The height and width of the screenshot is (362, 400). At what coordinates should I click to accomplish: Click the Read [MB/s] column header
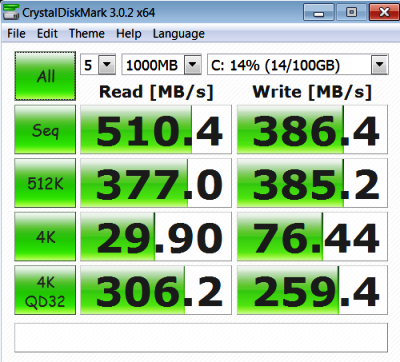click(x=156, y=92)
